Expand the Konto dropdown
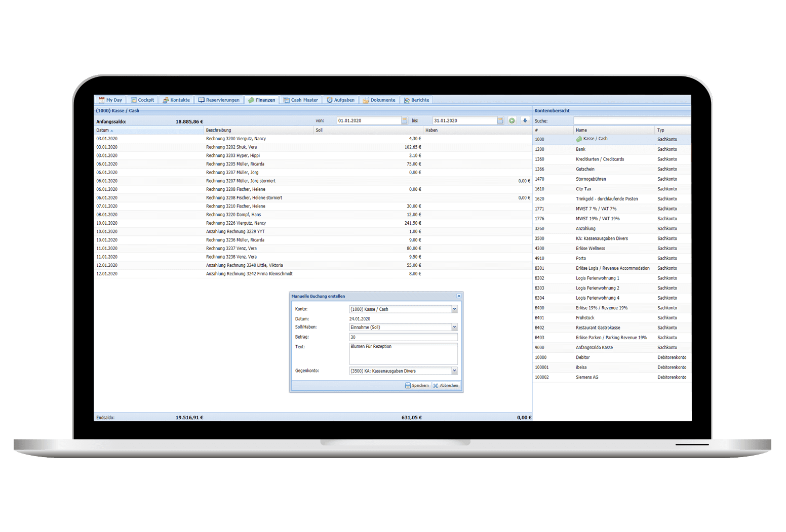Screen dimensions: 786x532 point(454,309)
